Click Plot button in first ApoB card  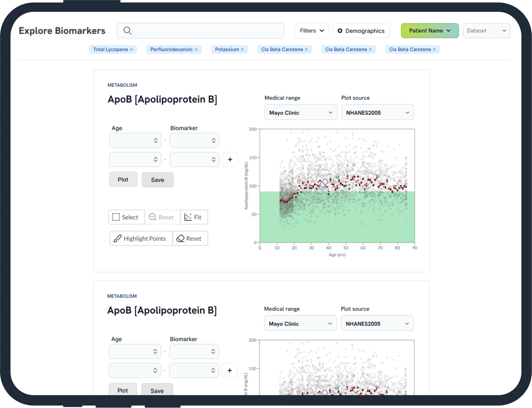[x=123, y=180]
